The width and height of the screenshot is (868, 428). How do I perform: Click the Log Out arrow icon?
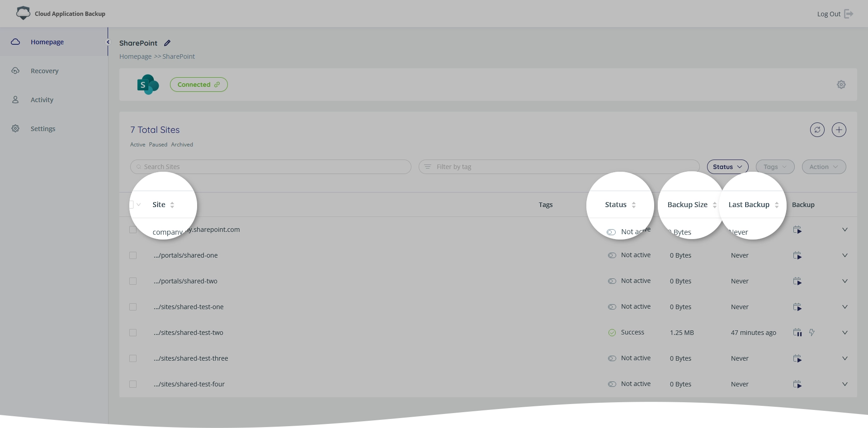point(849,14)
